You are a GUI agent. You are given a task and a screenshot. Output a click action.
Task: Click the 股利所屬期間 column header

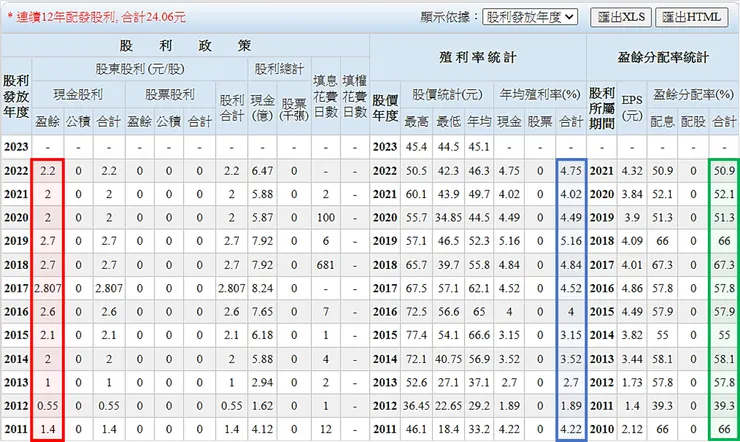[x=602, y=108]
